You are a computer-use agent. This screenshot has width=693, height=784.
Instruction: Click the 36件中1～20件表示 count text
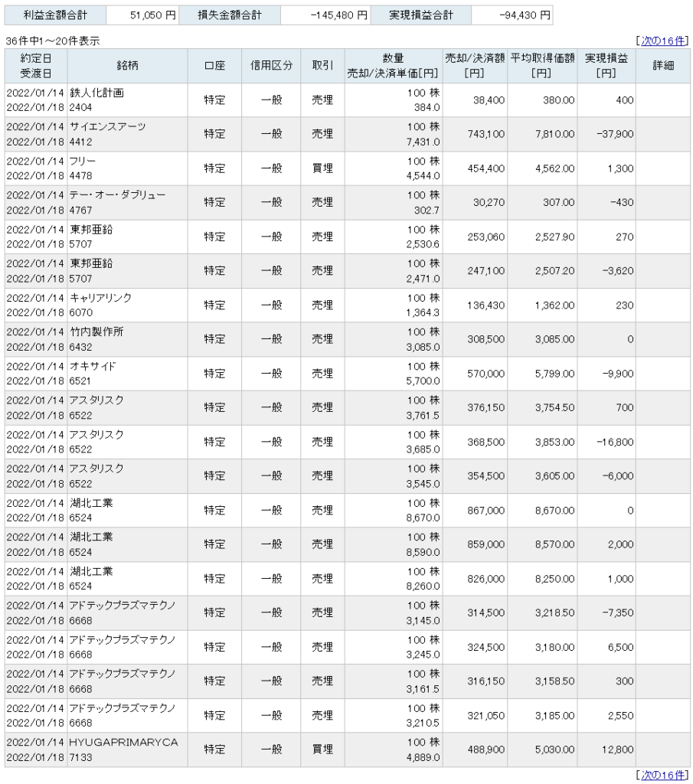click(53, 41)
